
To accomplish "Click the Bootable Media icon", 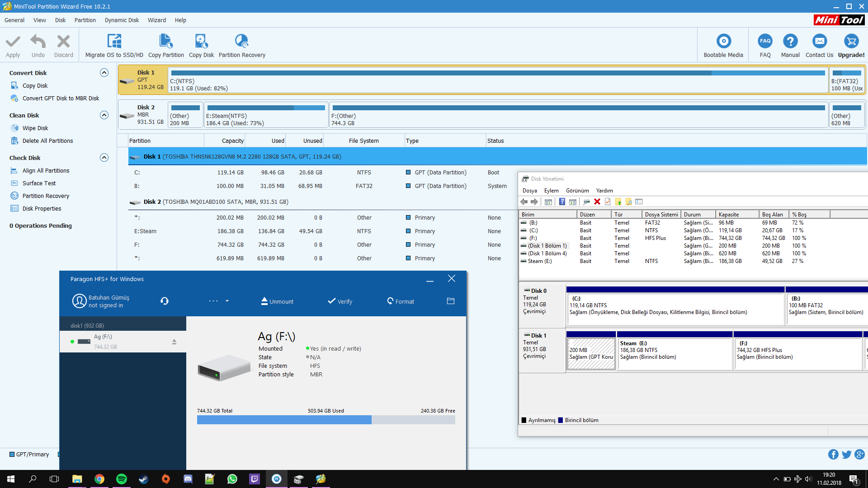I will pos(723,42).
